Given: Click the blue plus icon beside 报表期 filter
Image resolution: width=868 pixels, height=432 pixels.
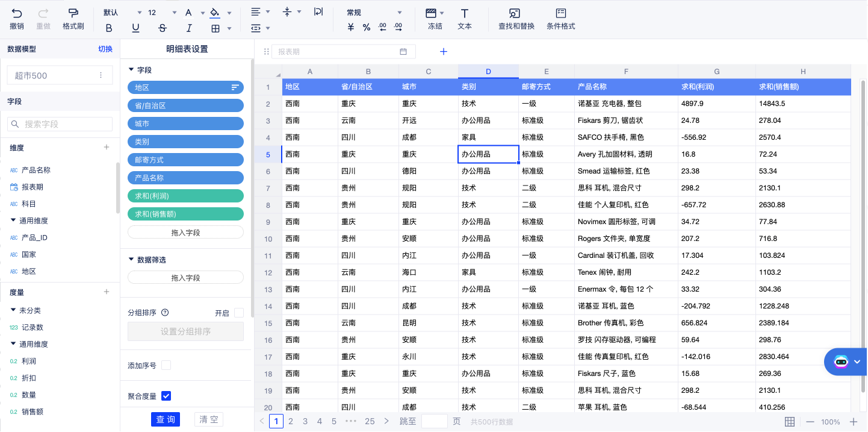Looking at the screenshot, I should pyautogui.click(x=444, y=52).
